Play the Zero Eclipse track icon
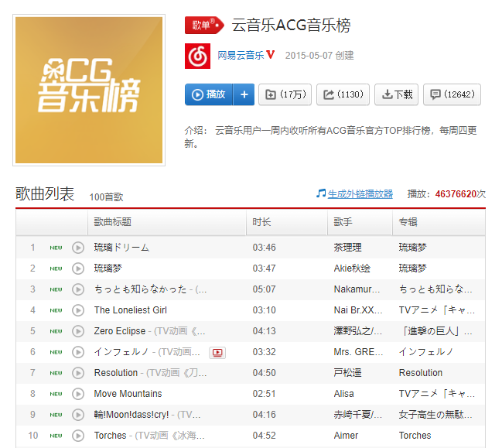The height and width of the screenshot is (448, 502). [77, 331]
